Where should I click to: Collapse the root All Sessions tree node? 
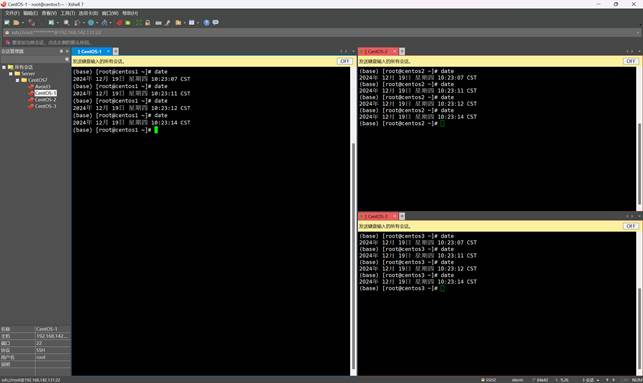(4, 67)
